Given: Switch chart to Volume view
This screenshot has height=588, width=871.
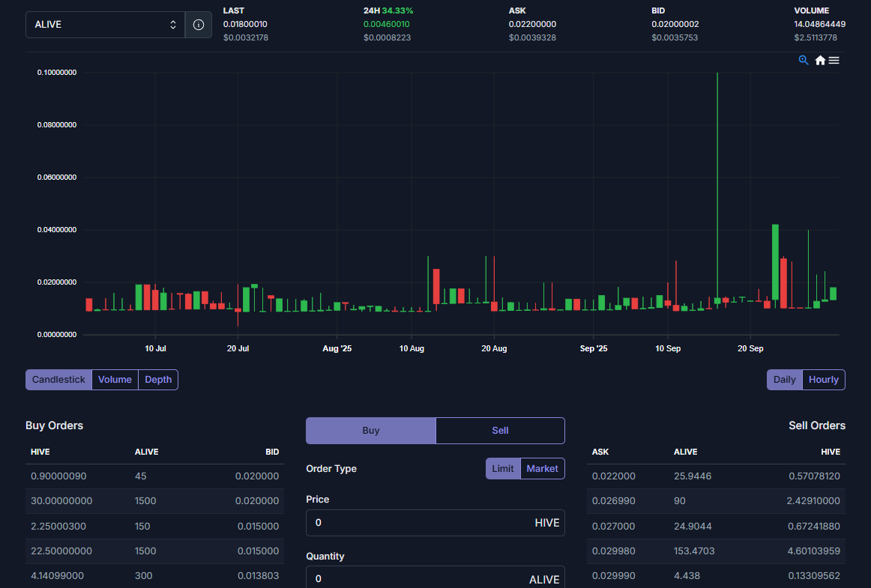Looking at the screenshot, I should click(115, 380).
